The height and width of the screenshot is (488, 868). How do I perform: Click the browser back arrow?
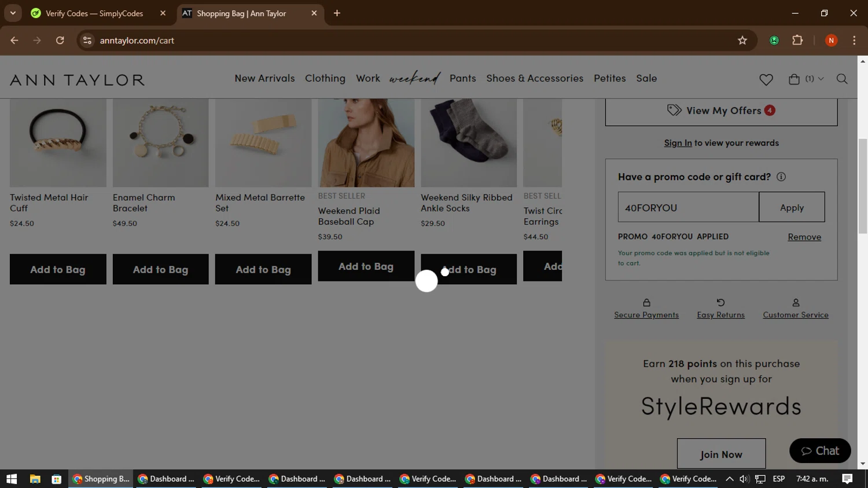[x=14, y=41]
